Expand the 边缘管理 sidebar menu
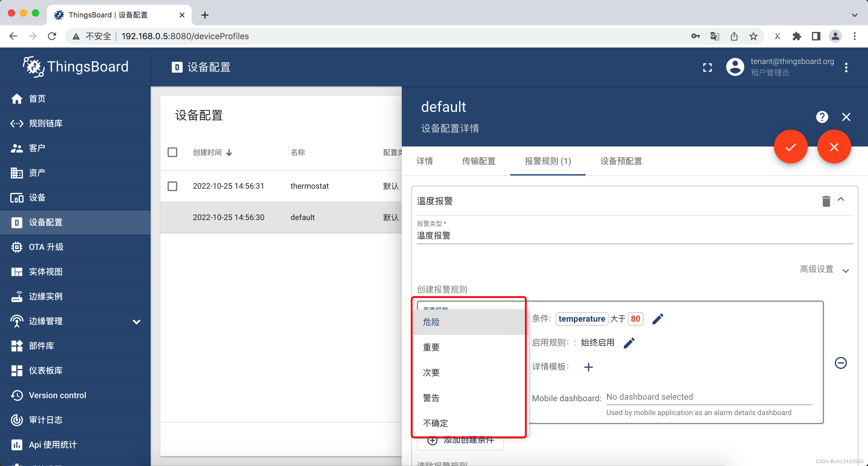The width and height of the screenshot is (868, 466). click(x=137, y=321)
